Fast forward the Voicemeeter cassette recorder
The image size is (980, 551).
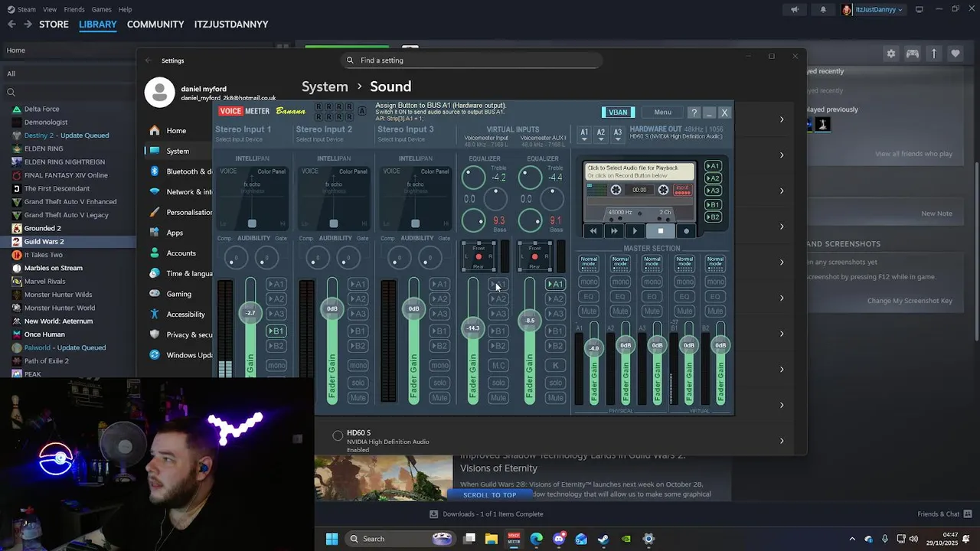click(613, 230)
